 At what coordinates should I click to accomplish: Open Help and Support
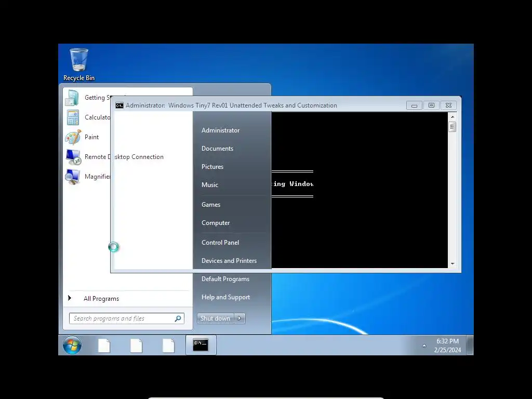(x=225, y=297)
